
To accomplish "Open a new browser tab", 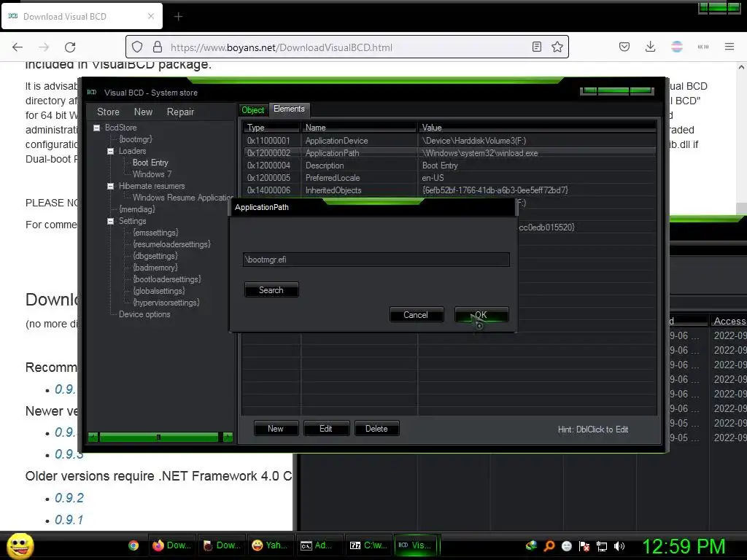I will [x=178, y=17].
